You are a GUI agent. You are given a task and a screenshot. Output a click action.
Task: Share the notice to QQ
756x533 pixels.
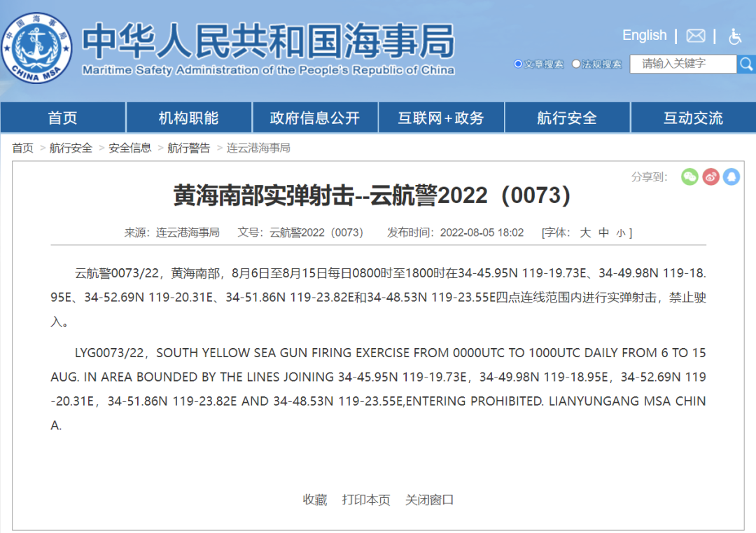(x=731, y=178)
